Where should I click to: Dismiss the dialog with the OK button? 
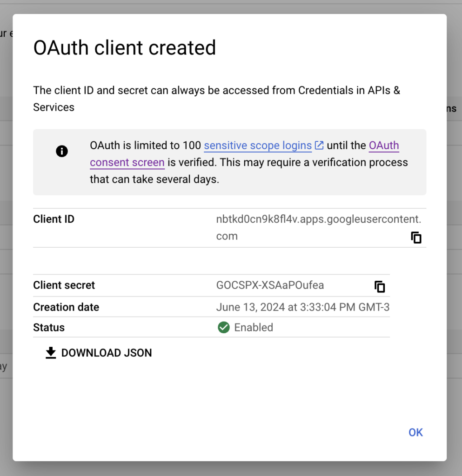click(415, 432)
